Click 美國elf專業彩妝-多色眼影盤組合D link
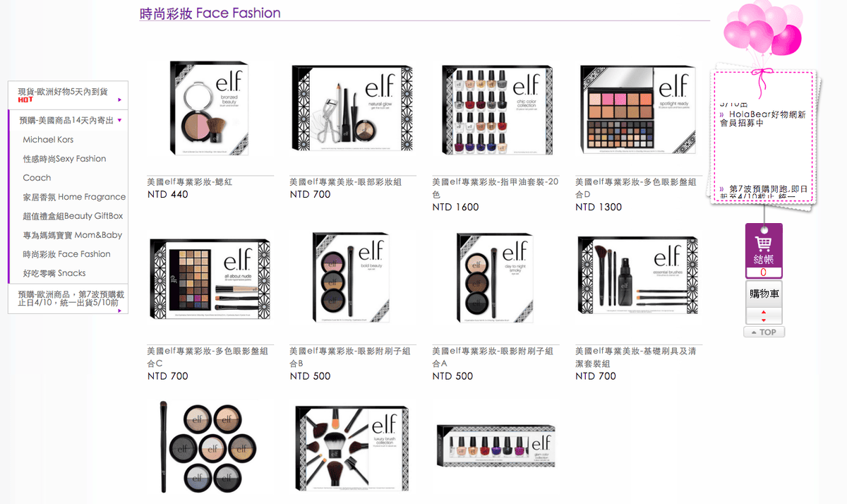The image size is (847, 504). (x=636, y=188)
